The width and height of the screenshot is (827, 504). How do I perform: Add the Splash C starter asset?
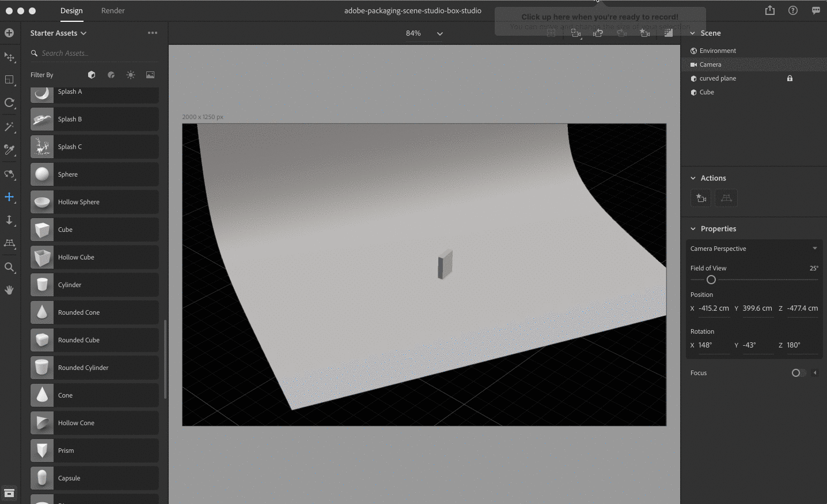[x=94, y=147]
